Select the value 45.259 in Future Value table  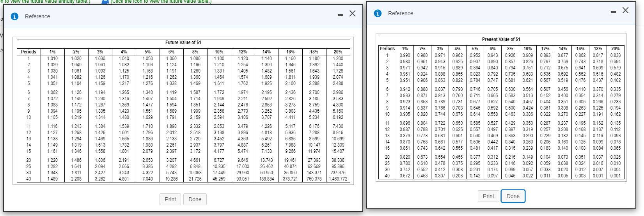click(x=219, y=179)
